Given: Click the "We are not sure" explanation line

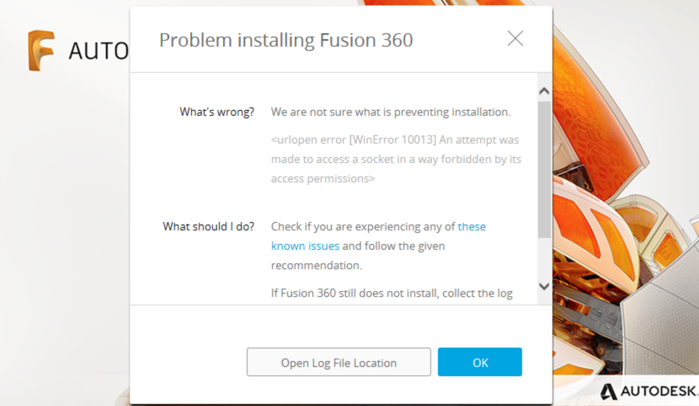Looking at the screenshot, I should (x=391, y=112).
